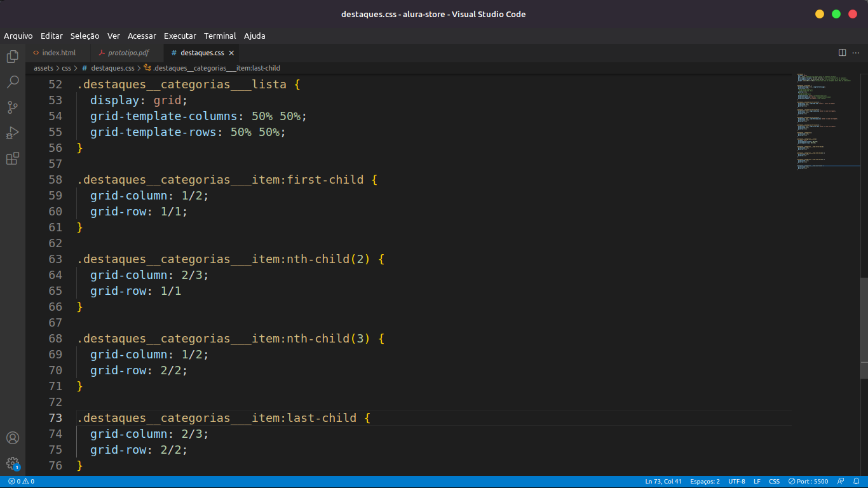
Task: Click the item:last-child selector line
Action: click(224, 418)
